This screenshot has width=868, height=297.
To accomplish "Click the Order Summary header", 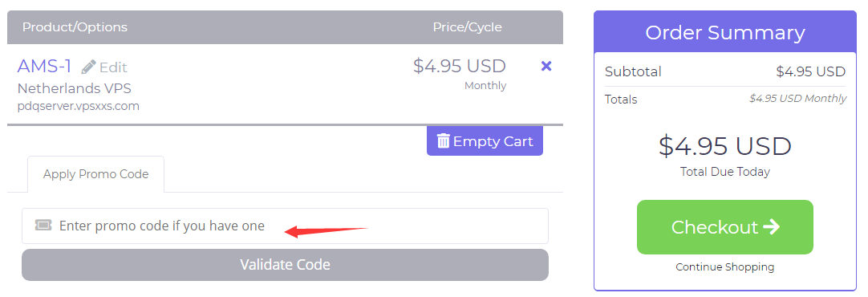I will click(724, 32).
